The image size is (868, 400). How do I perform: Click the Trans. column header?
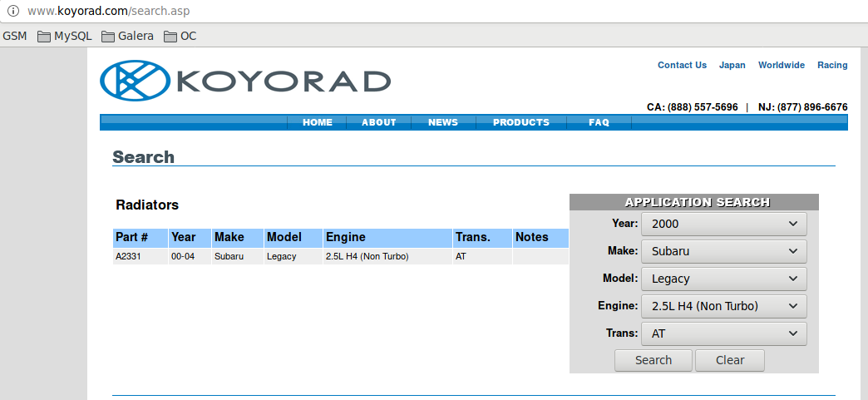[483, 238]
